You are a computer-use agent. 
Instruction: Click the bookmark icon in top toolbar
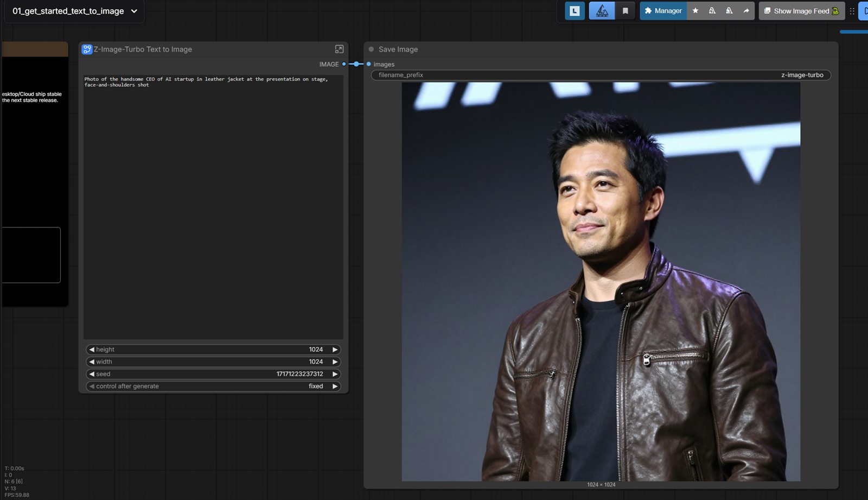coord(625,11)
